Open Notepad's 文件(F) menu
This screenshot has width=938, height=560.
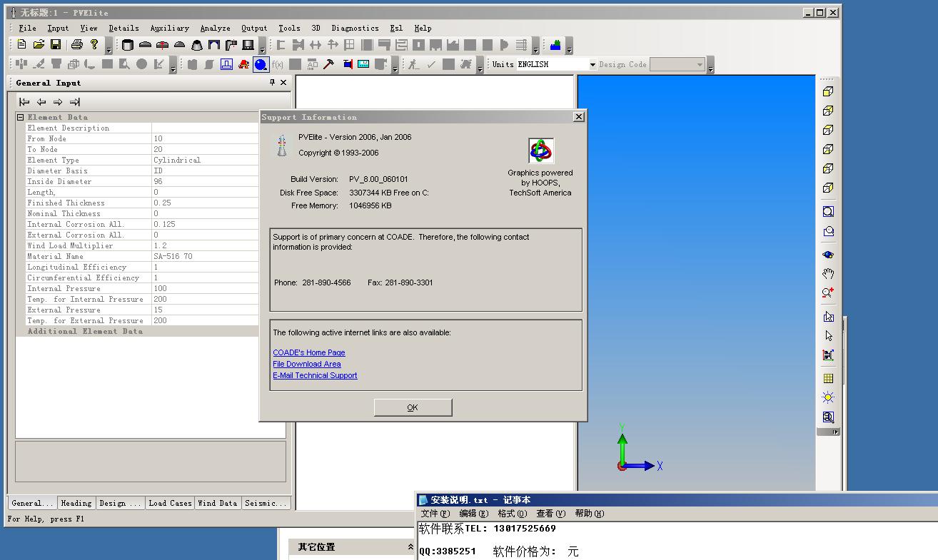(x=435, y=514)
